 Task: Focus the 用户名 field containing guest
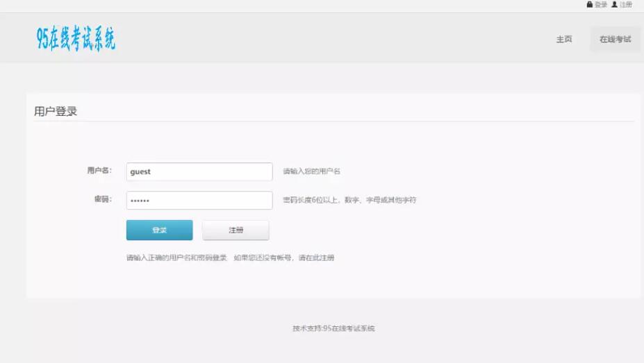pos(199,171)
